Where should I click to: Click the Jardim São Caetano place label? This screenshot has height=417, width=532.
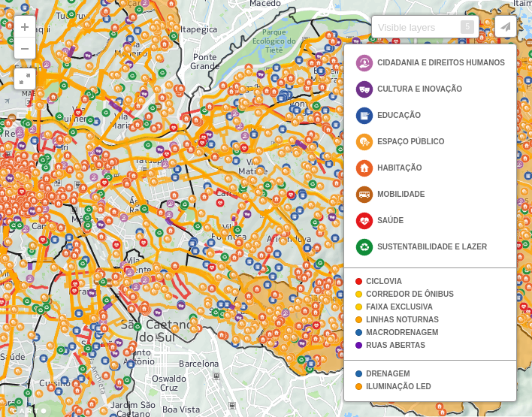pyautogui.click(x=133, y=409)
